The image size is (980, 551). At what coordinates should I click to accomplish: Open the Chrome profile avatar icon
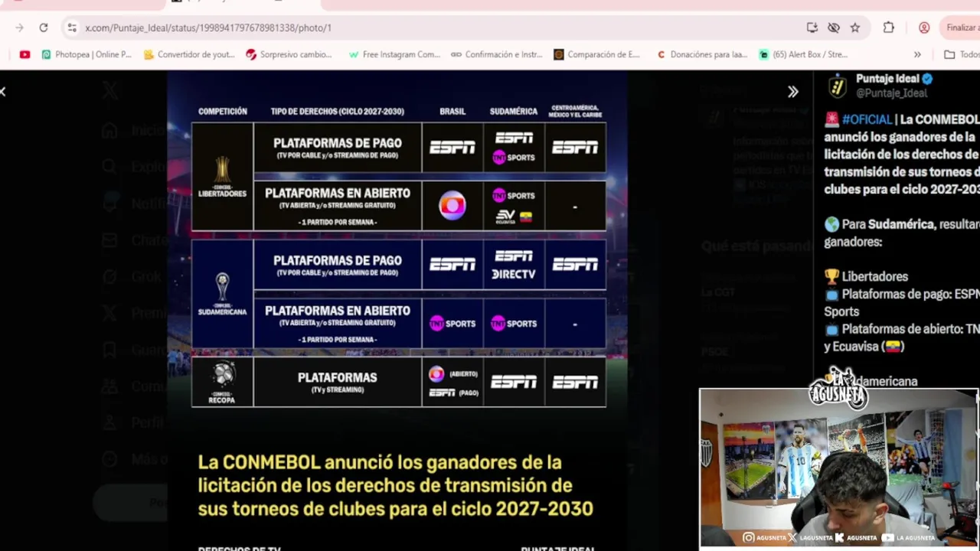924,28
